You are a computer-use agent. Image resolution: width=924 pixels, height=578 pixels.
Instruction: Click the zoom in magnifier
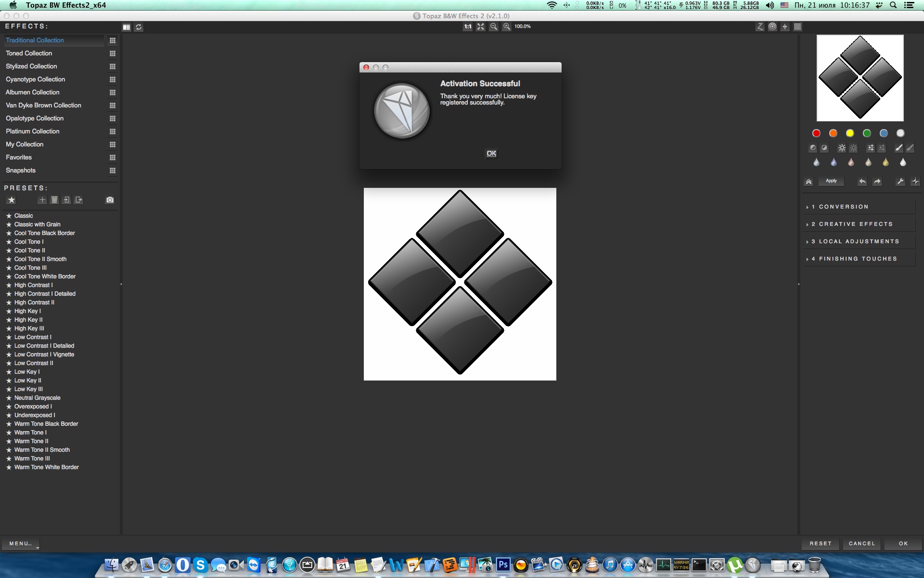point(507,26)
